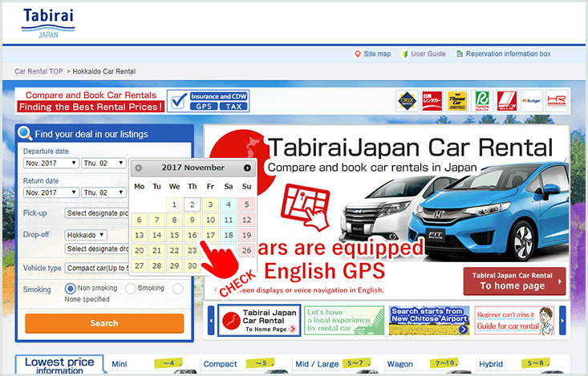Select None specified radio button
This screenshot has height=376, width=588.
click(x=177, y=289)
